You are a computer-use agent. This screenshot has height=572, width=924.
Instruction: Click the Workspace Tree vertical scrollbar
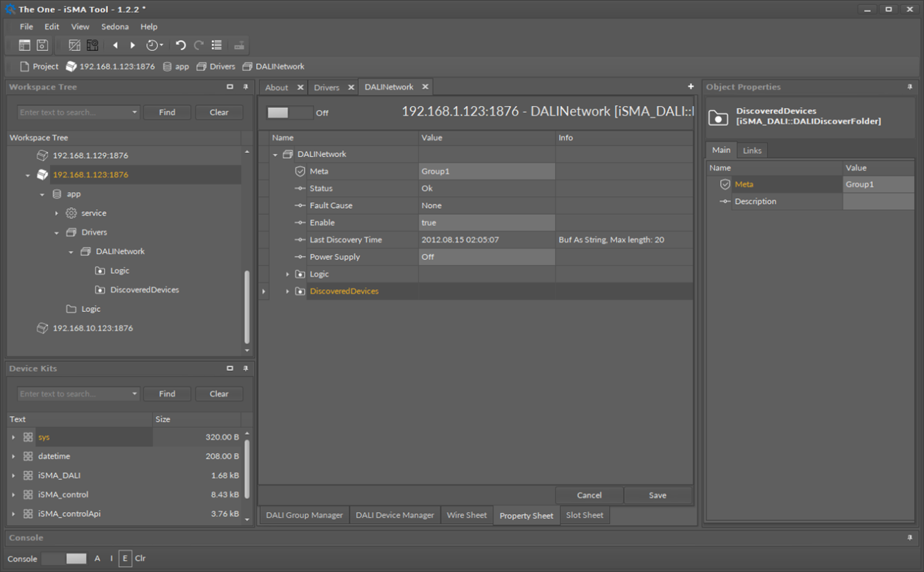pyautogui.click(x=246, y=306)
